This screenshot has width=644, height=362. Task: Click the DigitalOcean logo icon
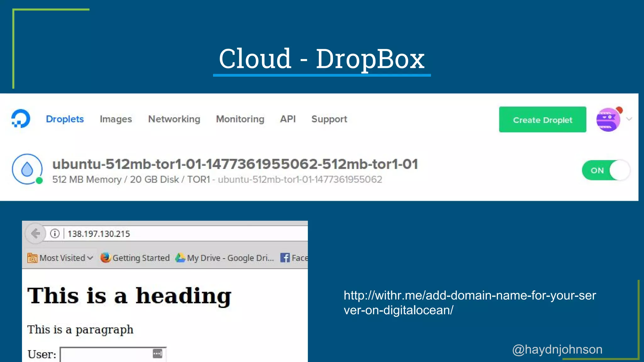tap(21, 118)
